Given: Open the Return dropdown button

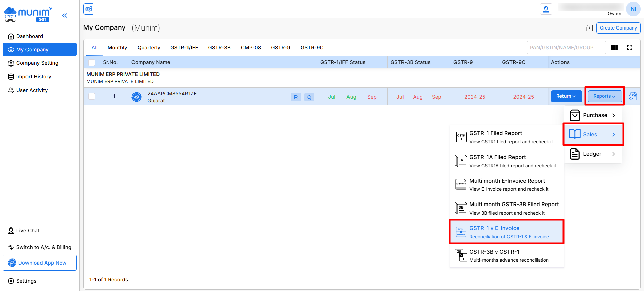Looking at the screenshot, I should pos(567,96).
